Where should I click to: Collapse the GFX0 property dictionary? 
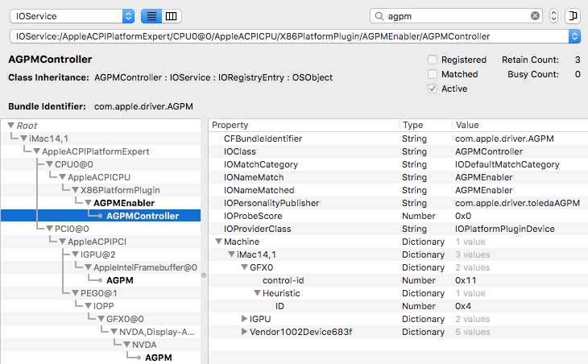[244, 267]
